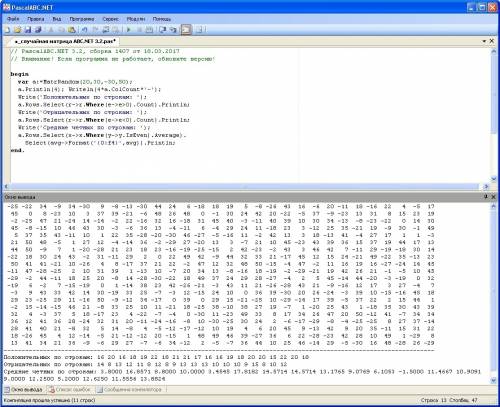Open the Сервис menu
Screen dimensions: 500x407
(110, 19)
